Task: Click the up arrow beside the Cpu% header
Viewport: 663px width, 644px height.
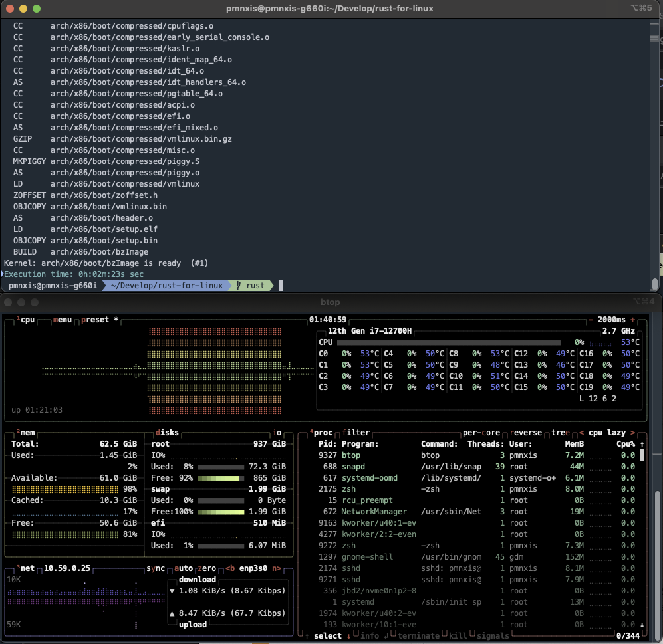Action: 642,444
